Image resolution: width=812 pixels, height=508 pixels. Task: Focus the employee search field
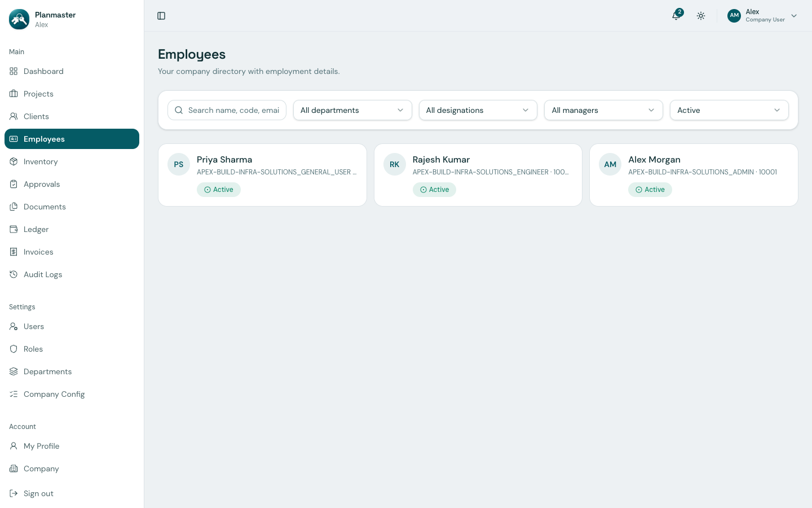click(227, 110)
